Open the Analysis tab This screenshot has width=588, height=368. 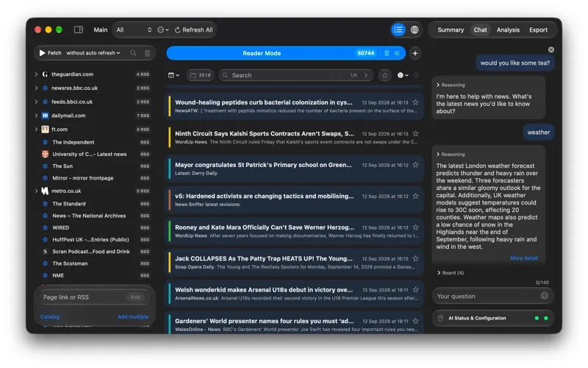coord(508,29)
